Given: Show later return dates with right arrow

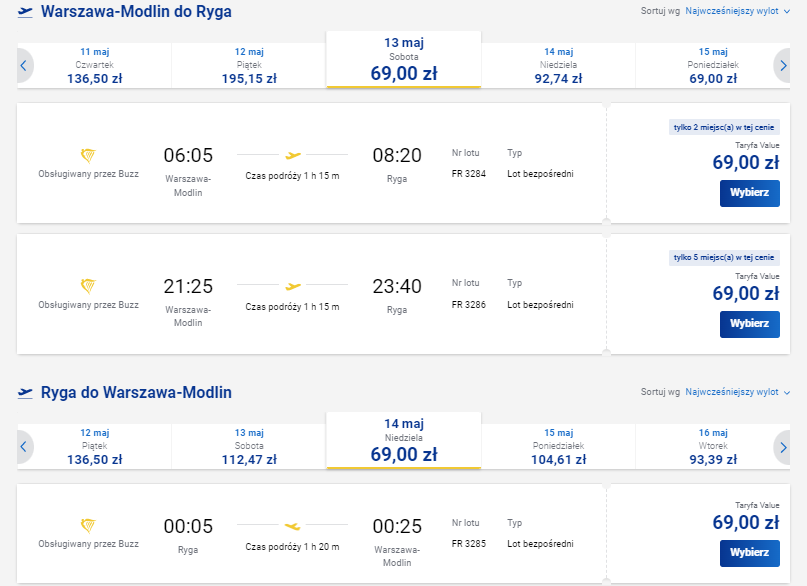Looking at the screenshot, I should pyautogui.click(x=782, y=447).
